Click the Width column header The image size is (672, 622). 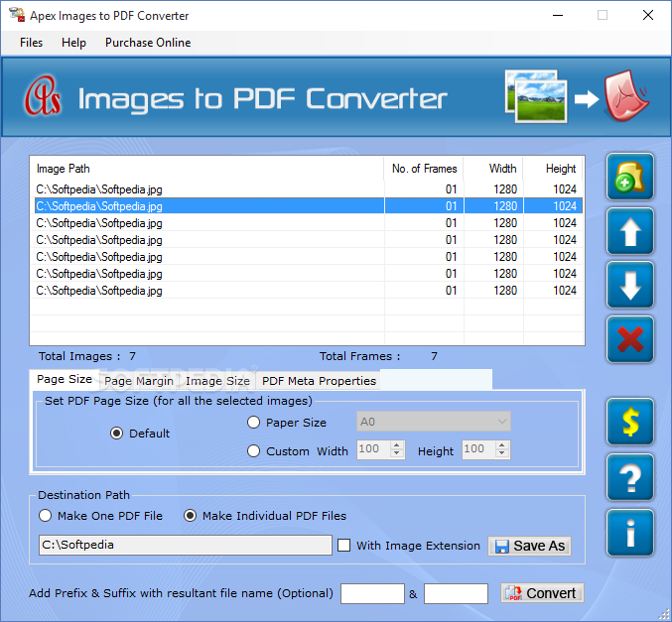493,169
